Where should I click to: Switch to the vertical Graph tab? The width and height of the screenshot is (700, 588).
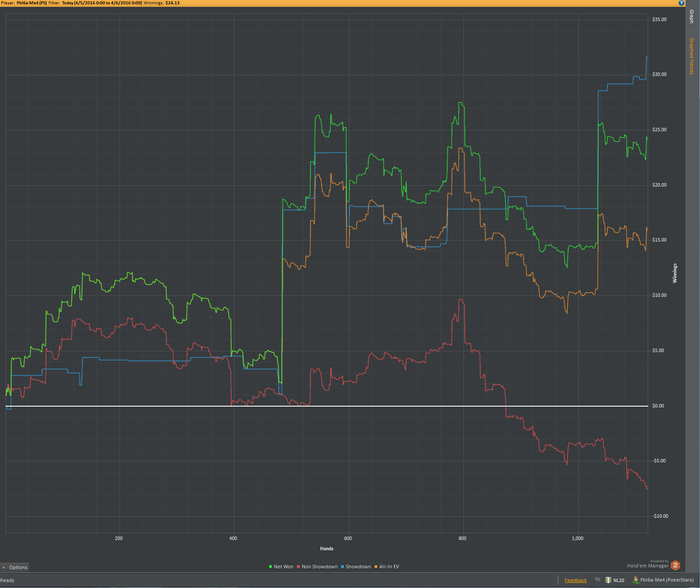pyautogui.click(x=692, y=17)
